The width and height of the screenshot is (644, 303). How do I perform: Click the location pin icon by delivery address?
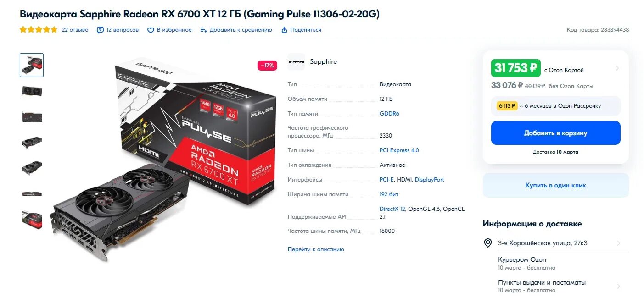coord(488,243)
